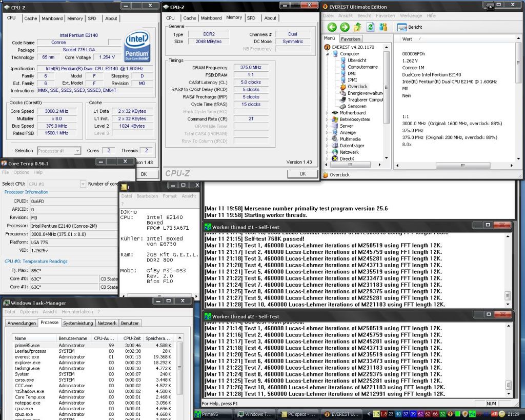Open CPU-Z Selection Processor #1 dropdown
The height and width of the screenshot is (420, 525).
tap(77, 151)
